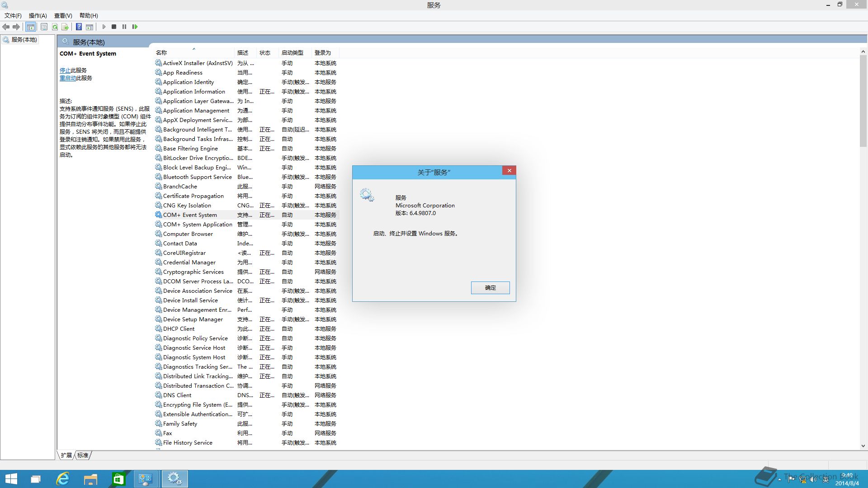Viewport: 868px width, 488px height.
Task: Select the ActiveX Installer (AxInstSV) service row
Action: (246, 63)
